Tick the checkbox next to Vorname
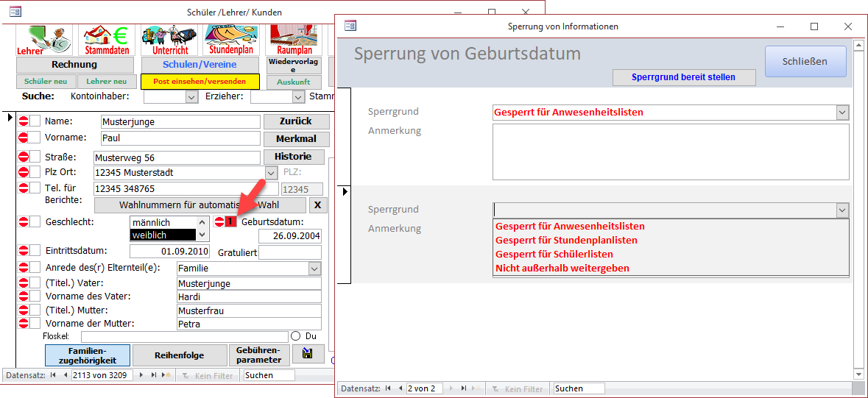The width and height of the screenshot is (868, 398). [x=35, y=138]
